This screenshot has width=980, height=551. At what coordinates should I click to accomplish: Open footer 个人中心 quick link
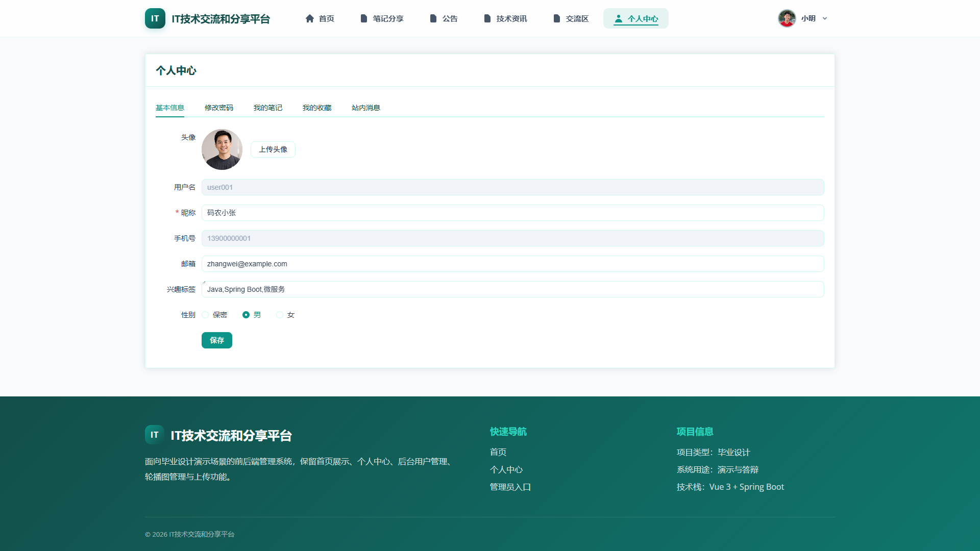pyautogui.click(x=506, y=469)
